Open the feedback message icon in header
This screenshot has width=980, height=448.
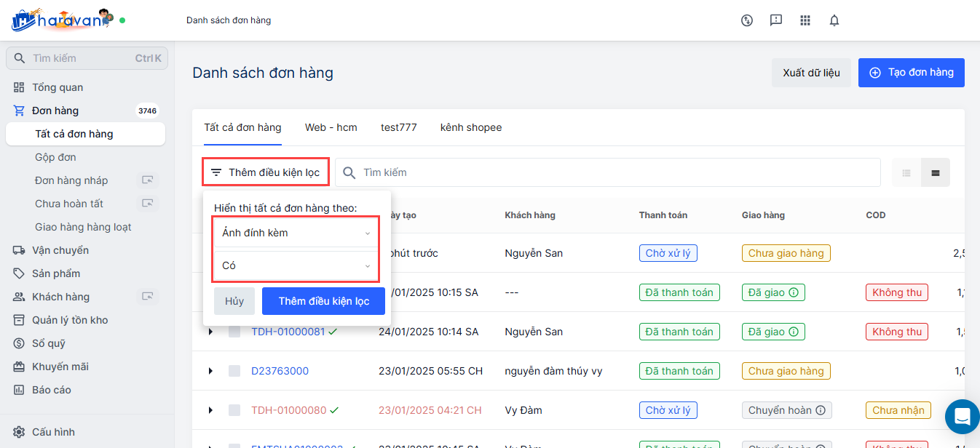tap(776, 20)
